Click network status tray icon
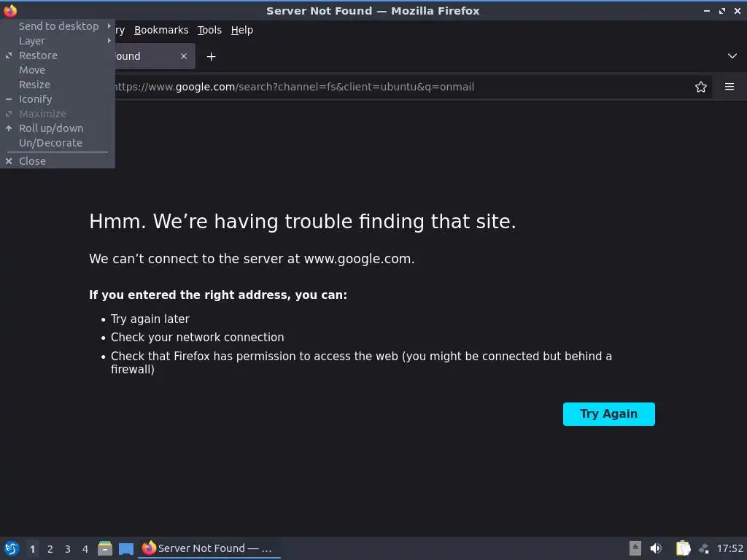 pos(704,548)
